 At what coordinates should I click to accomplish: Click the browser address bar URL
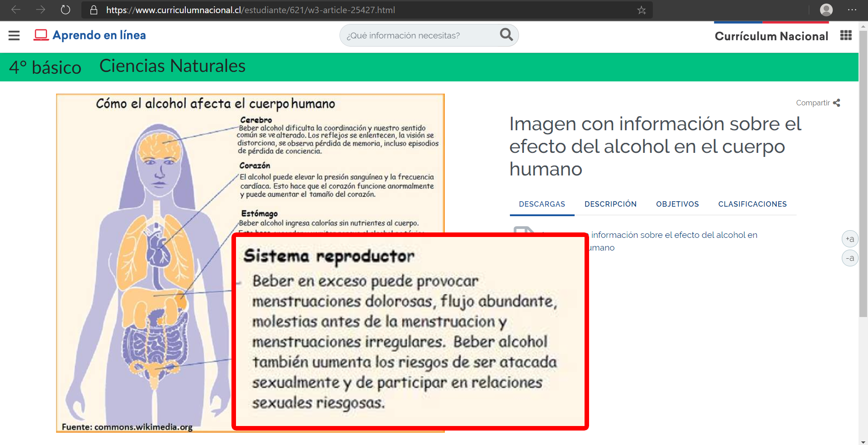tap(250, 10)
